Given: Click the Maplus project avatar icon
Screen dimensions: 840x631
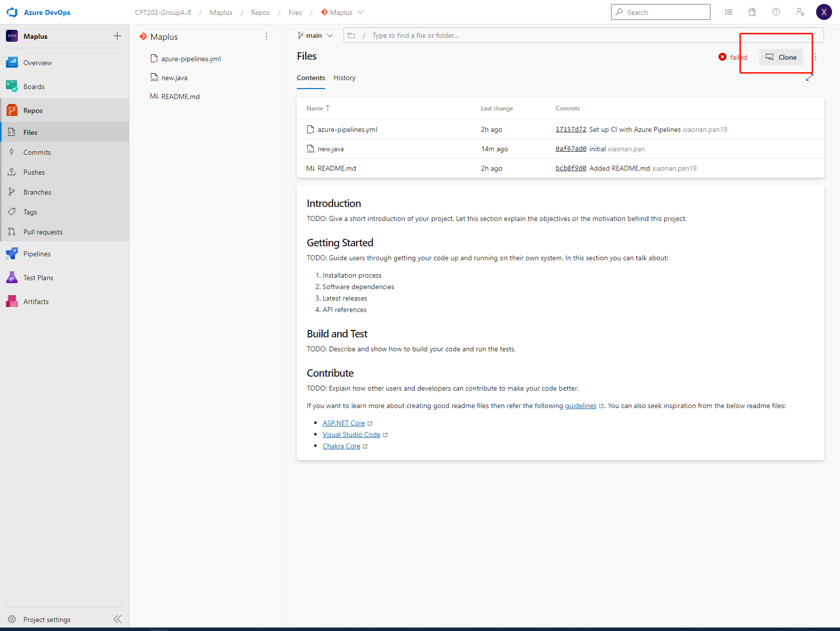Looking at the screenshot, I should tap(12, 36).
